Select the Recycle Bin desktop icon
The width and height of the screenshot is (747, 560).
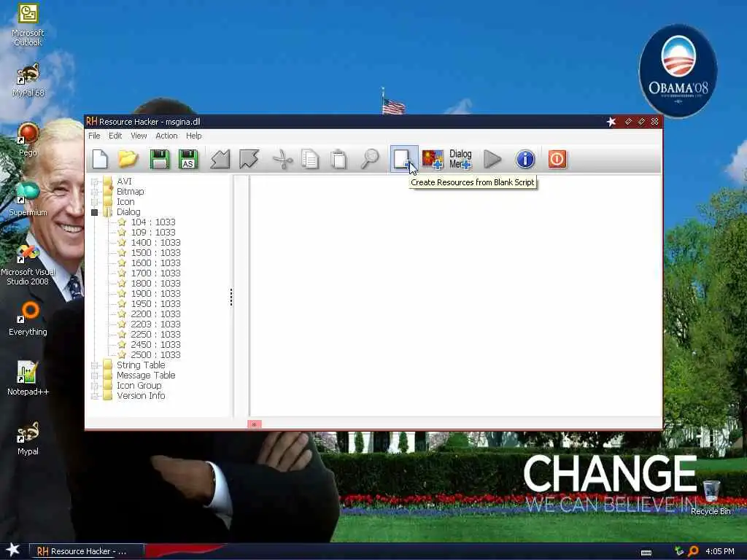pos(711,498)
